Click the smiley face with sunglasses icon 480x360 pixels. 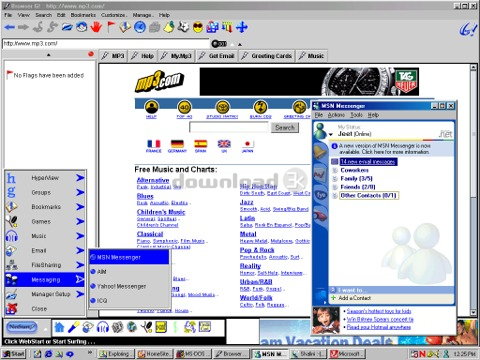click(198, 27)
